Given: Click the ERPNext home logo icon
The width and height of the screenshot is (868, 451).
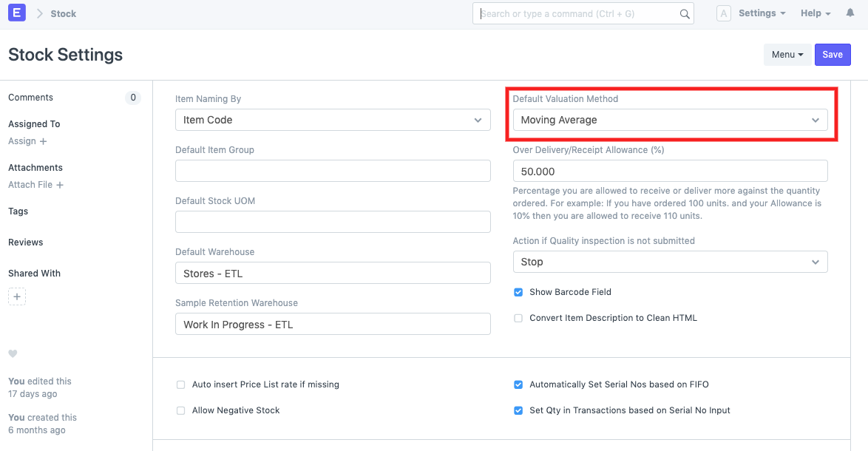Looking at the screenshot, I should click(16, 13).
